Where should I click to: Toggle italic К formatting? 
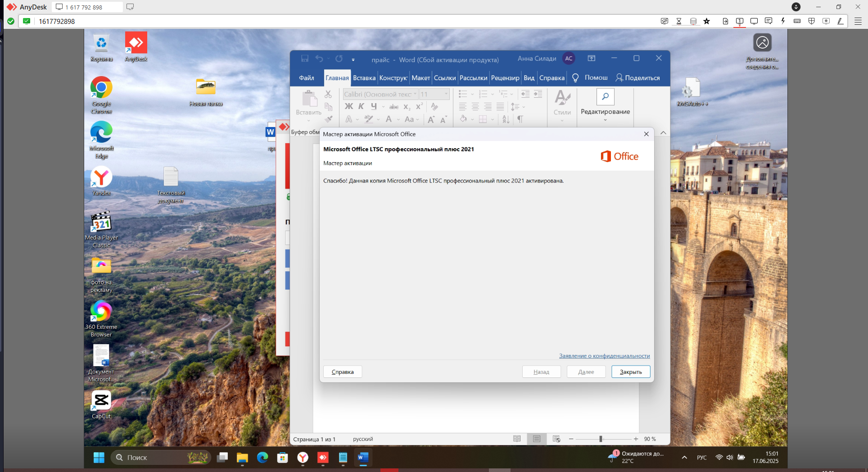coord(361,107)
